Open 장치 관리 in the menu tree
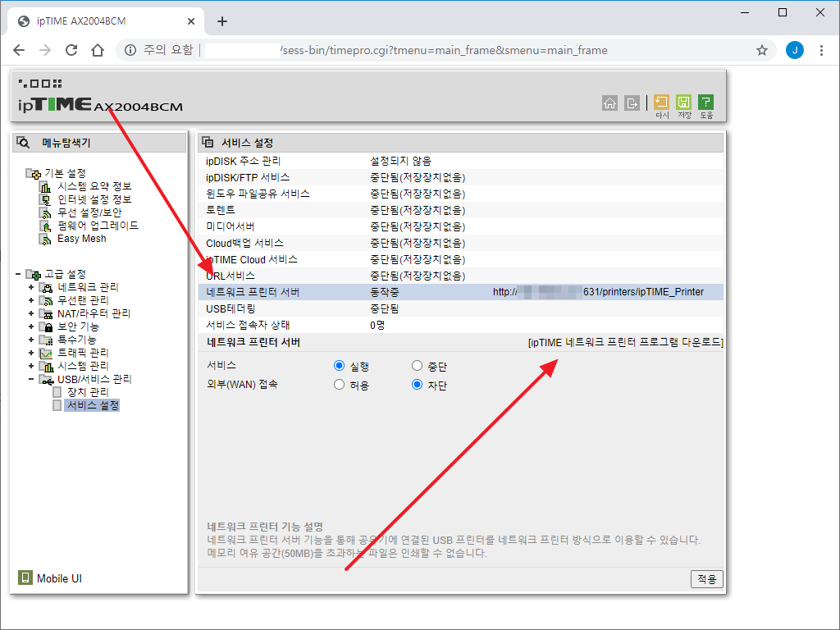The height and width of the screenshot is (630, 840). click(88, 392)
